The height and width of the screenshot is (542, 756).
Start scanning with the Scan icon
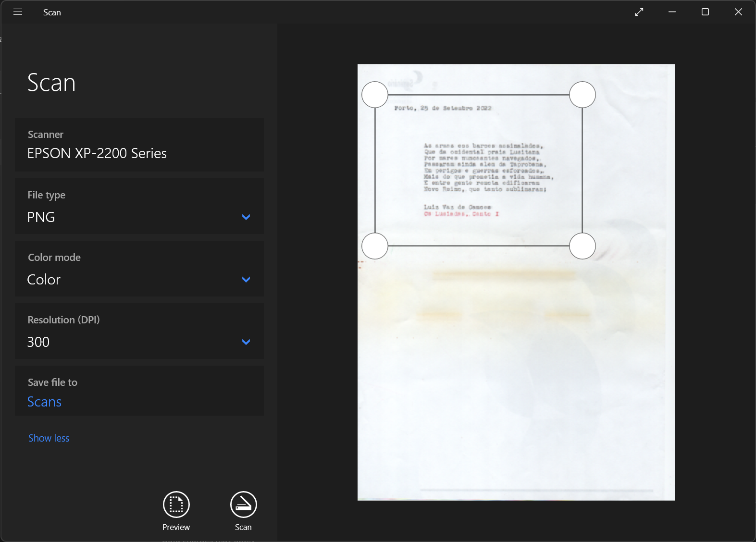pyautogui.click(x=243, y=505)
